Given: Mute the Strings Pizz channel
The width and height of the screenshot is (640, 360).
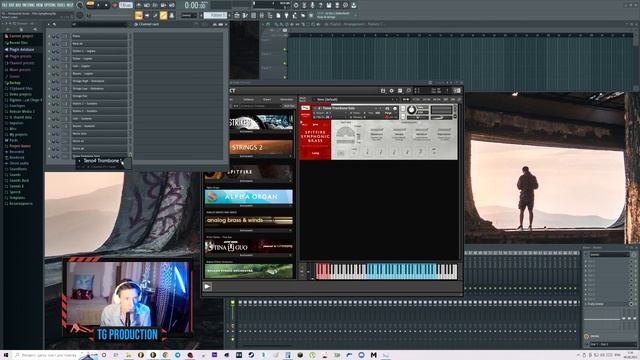Looking at the screenshot, I should 50,96.
